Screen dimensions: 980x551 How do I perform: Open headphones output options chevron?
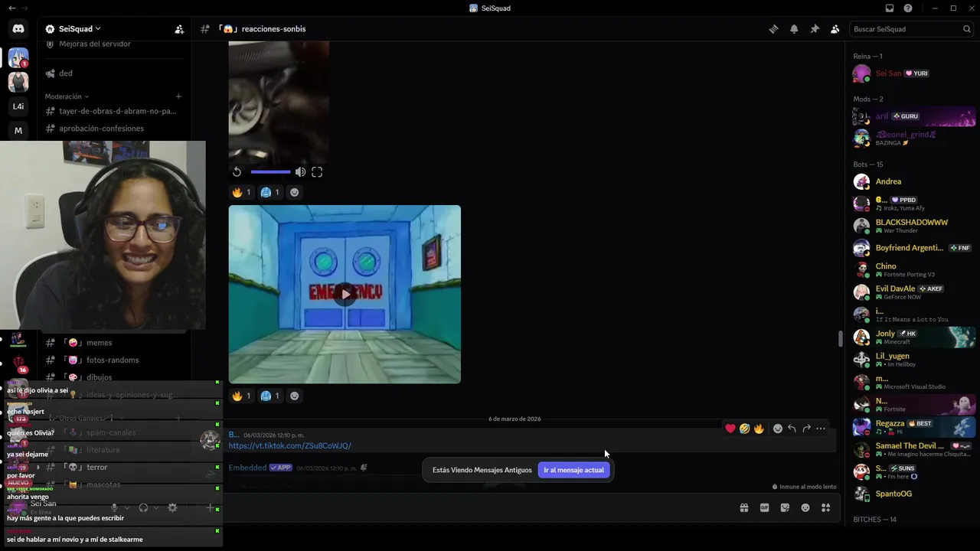tap(156, 507)
